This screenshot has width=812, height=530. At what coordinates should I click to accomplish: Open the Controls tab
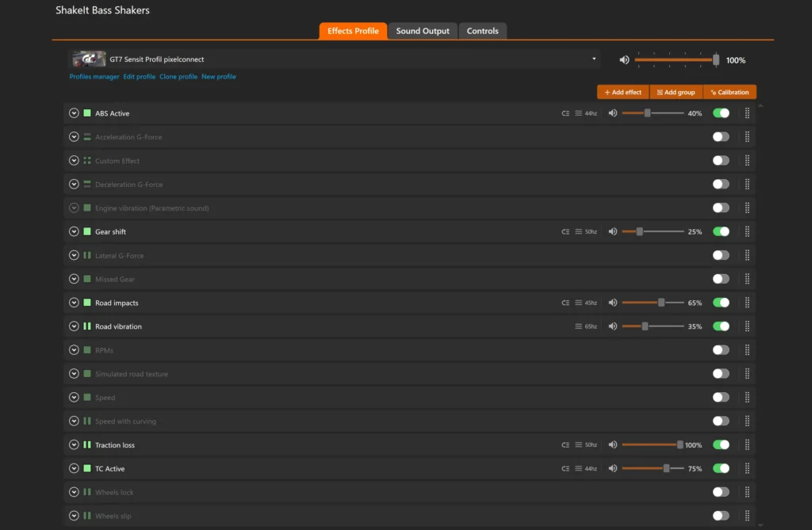pos(482,31)
